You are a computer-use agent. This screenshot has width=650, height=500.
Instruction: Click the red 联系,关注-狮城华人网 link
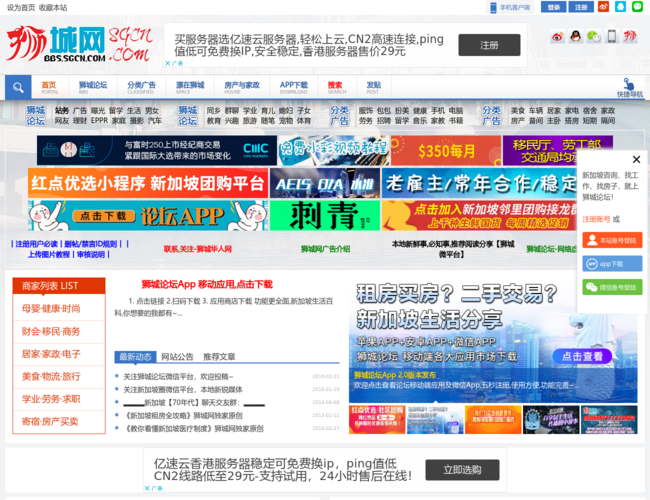click(x=197, y=249)
